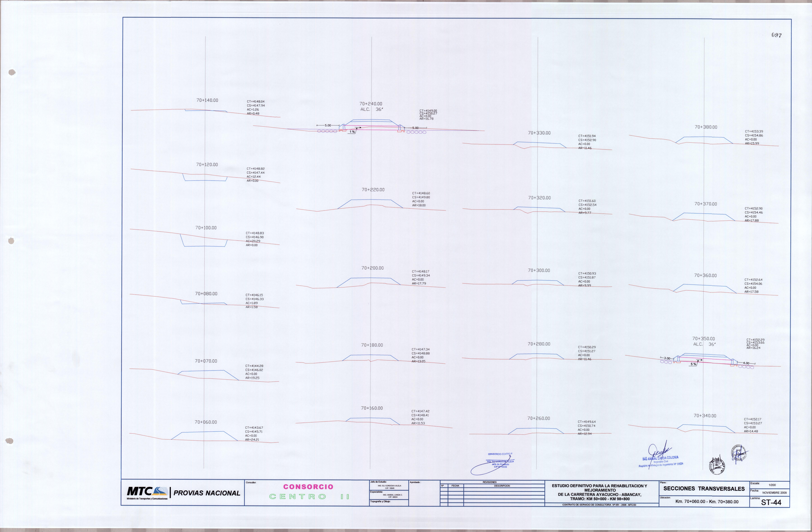Click station label 70+360.00

tap(705, 276)
